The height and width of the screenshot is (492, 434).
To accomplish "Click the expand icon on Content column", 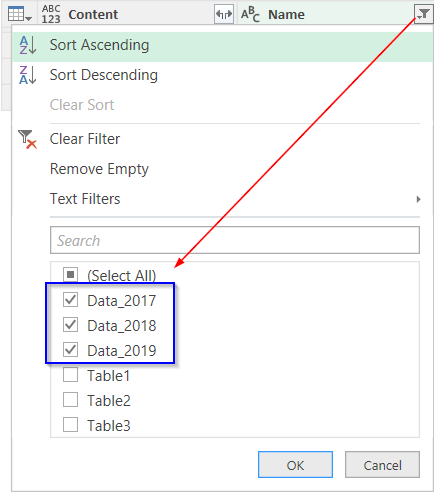I will [x=224, y=14].
